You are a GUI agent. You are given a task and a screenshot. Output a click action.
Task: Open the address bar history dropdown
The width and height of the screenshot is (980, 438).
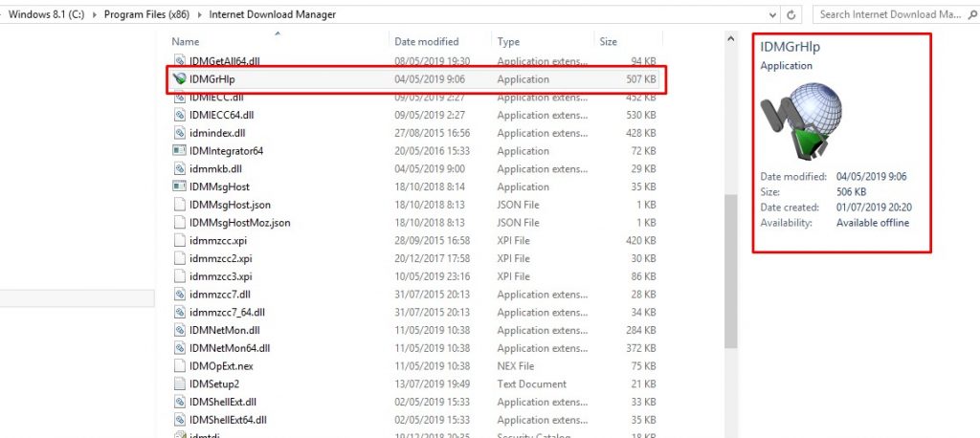[x=773, y=14]
